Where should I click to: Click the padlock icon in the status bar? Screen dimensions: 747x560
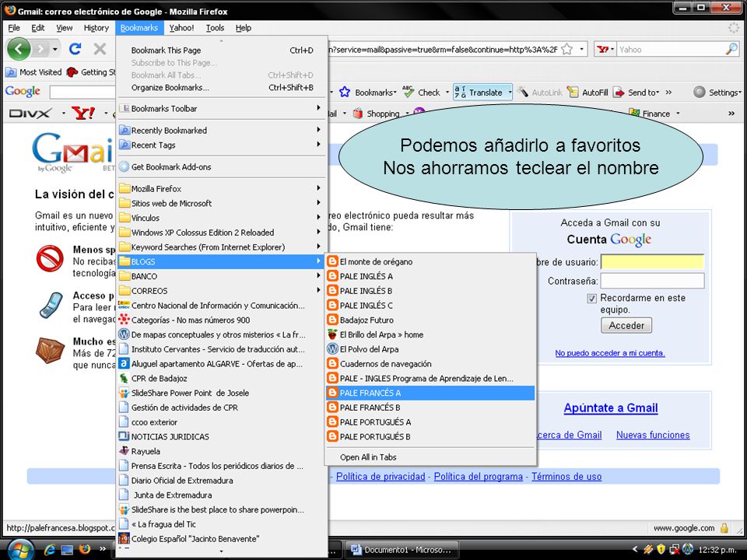[724, 527]
